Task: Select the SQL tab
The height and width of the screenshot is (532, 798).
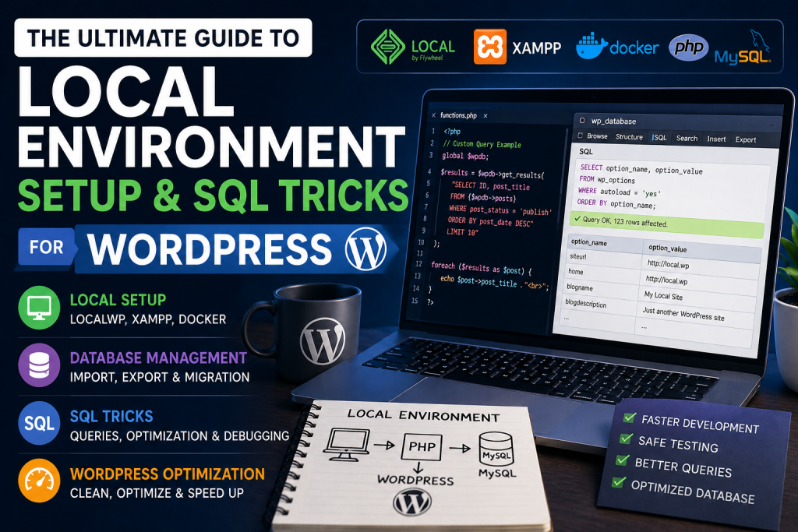Action: (659, 137)
